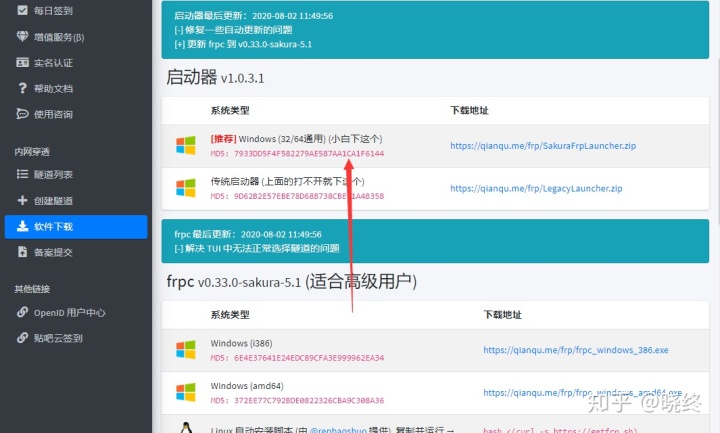Open @renbaoshuo author link
The height and width of the screenshot is (433, 720).
338,430
